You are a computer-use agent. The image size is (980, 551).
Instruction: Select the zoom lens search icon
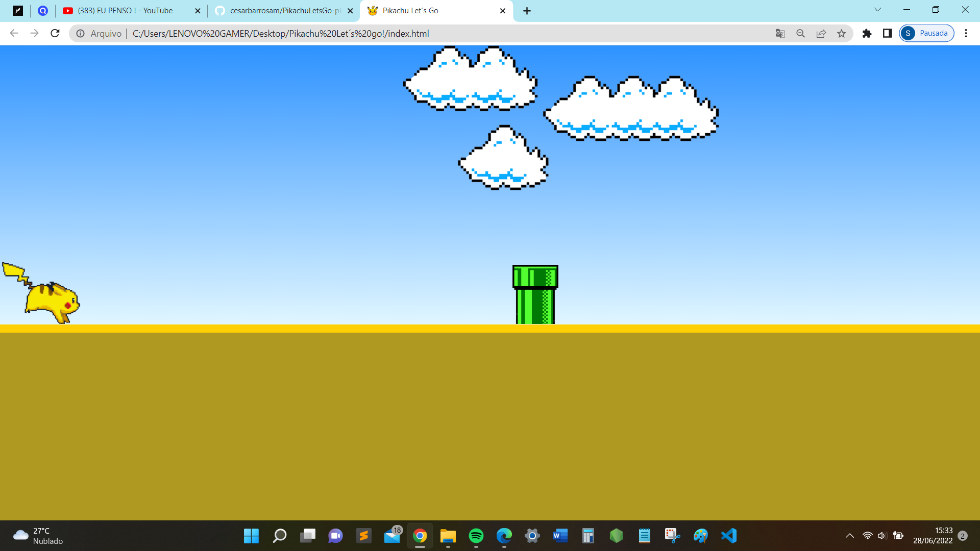pos(800,33)
